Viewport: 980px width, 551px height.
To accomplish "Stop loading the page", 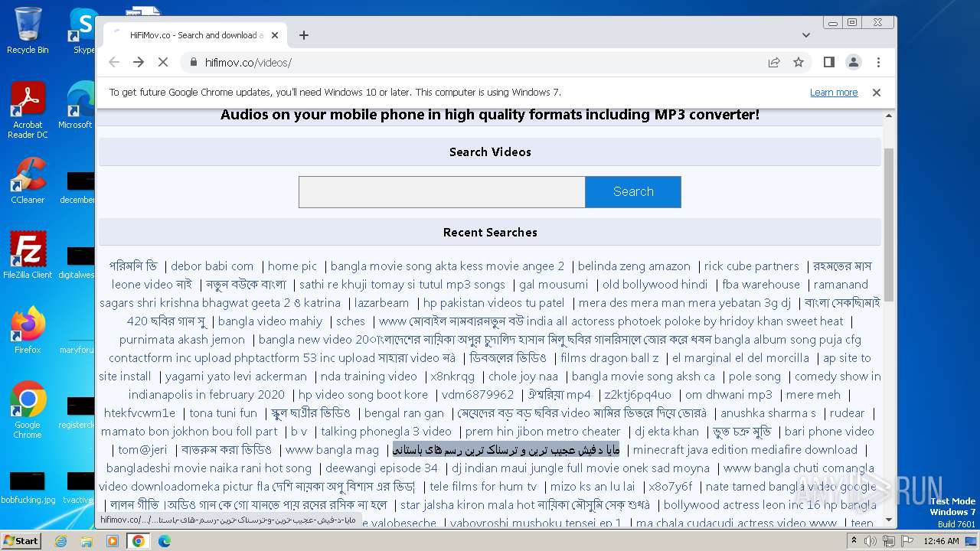I will click(164, 62).
